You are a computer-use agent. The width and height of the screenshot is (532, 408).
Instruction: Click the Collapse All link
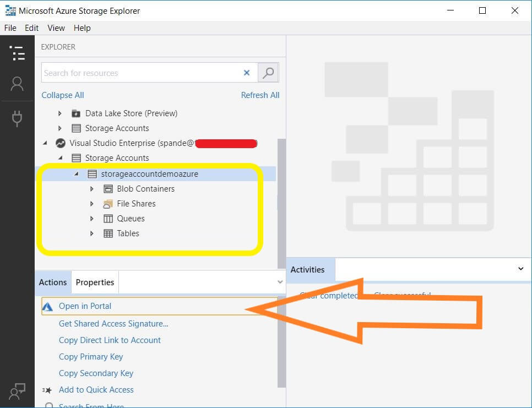[x=63, y=95]
